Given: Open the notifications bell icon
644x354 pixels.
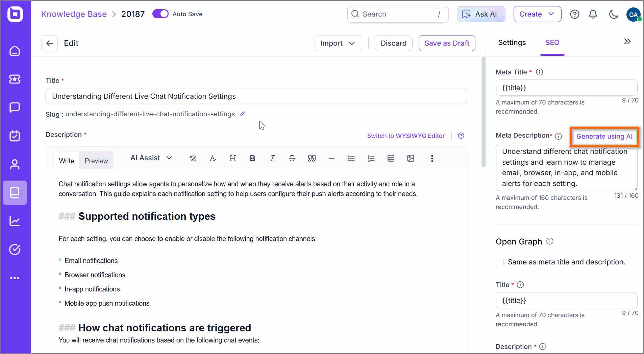Looking at the screenshot, I should tap(593, 14).
